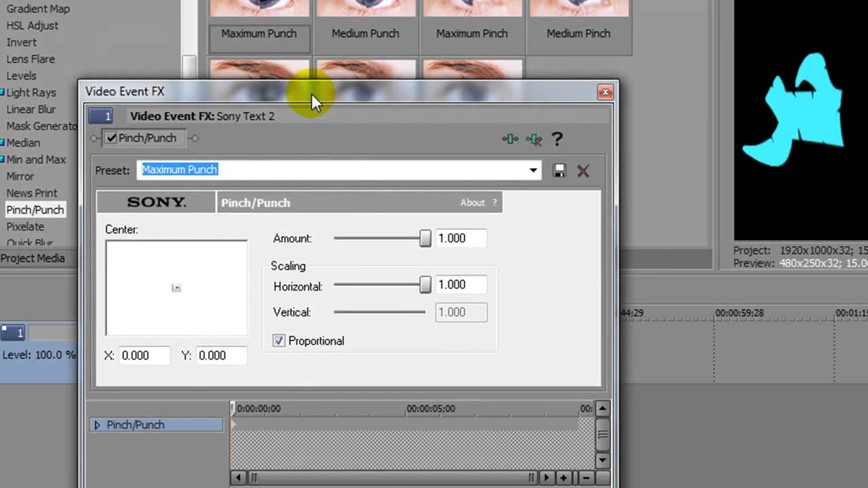
Task: Select Pixelate in the effects list
Action: click(x=25, y=227)
